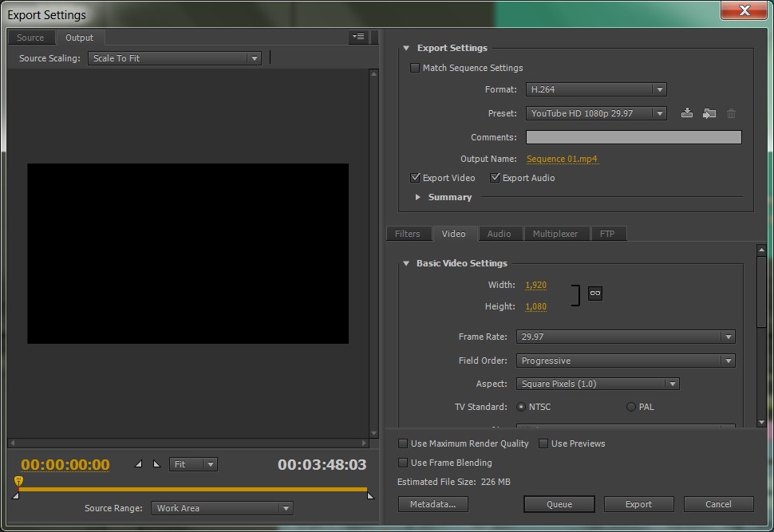774x532 pixels.
Task: Click the Sequence 01.mp4 output name link
Action: [x=562, y=159]
